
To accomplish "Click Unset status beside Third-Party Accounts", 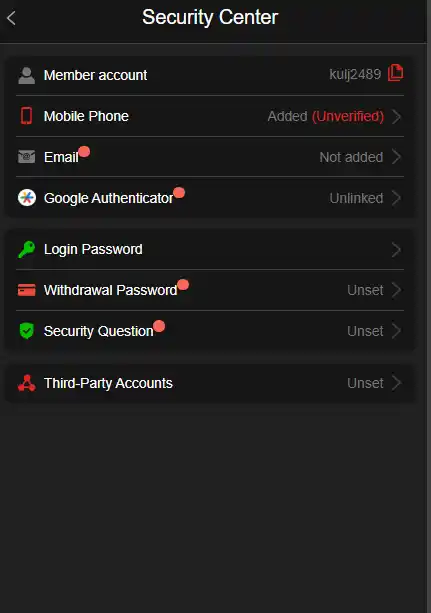I will [x=365, y=383].
